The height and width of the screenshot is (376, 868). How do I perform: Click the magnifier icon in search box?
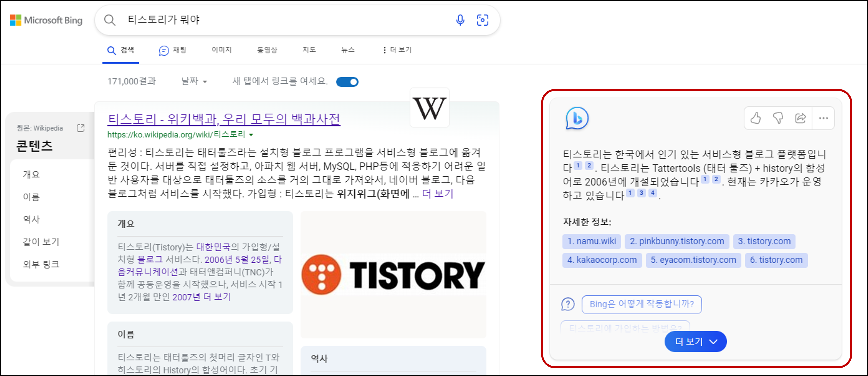click(x=110, y=20)
